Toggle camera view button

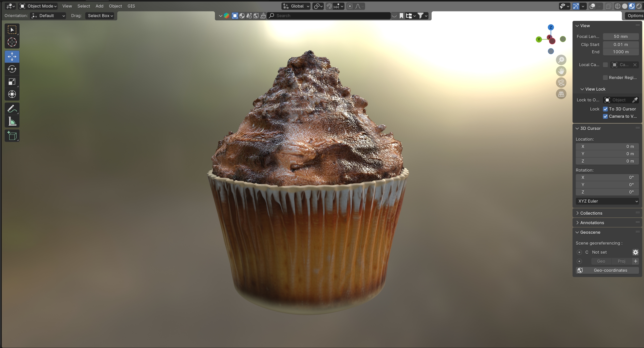[x=561, y=83]
